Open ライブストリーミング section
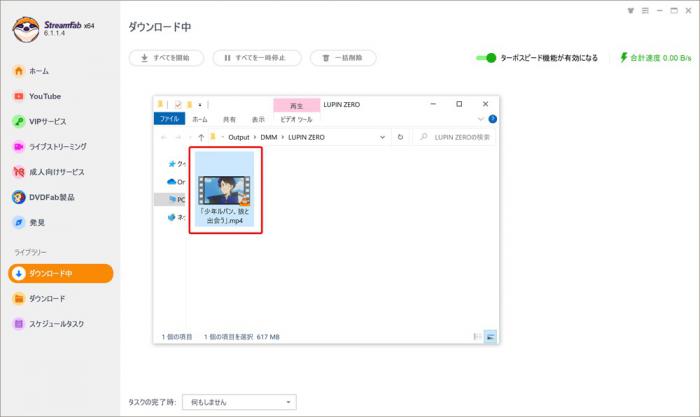Viewport: 700px width, 417px height. pos(50,146)
